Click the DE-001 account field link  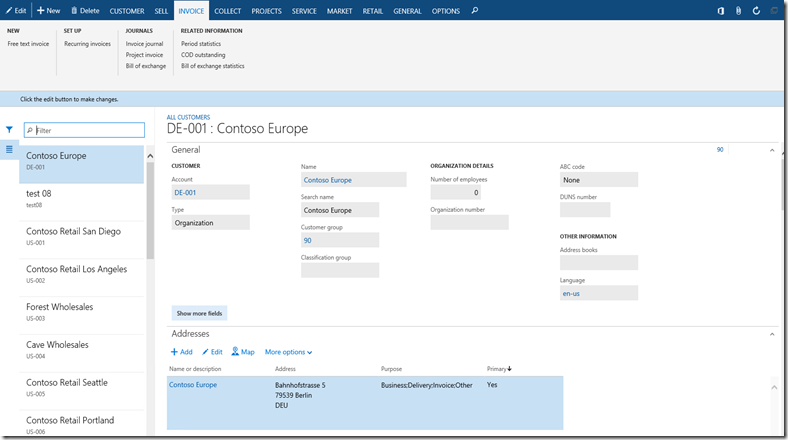[x=185, y=192]
